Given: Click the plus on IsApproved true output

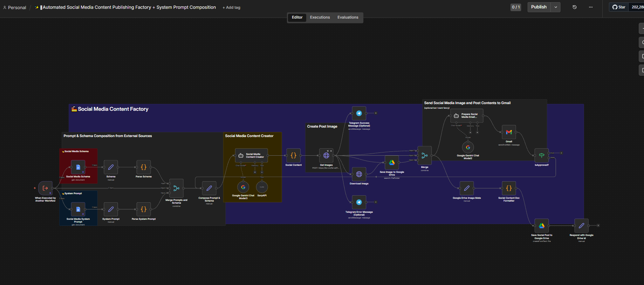Looking at the screenshot, I should tap(561, 153).
